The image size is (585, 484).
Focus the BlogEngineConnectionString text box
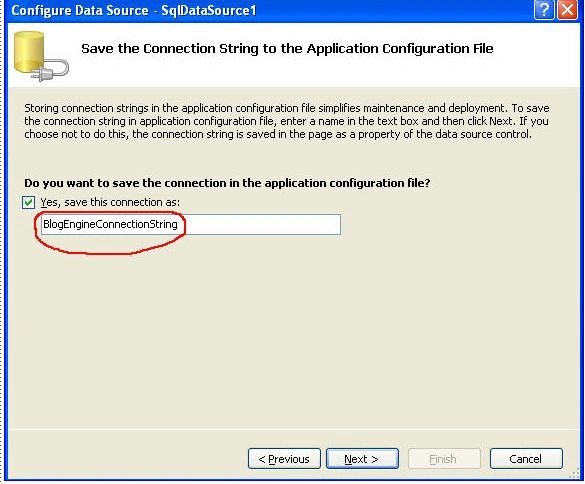191,224
